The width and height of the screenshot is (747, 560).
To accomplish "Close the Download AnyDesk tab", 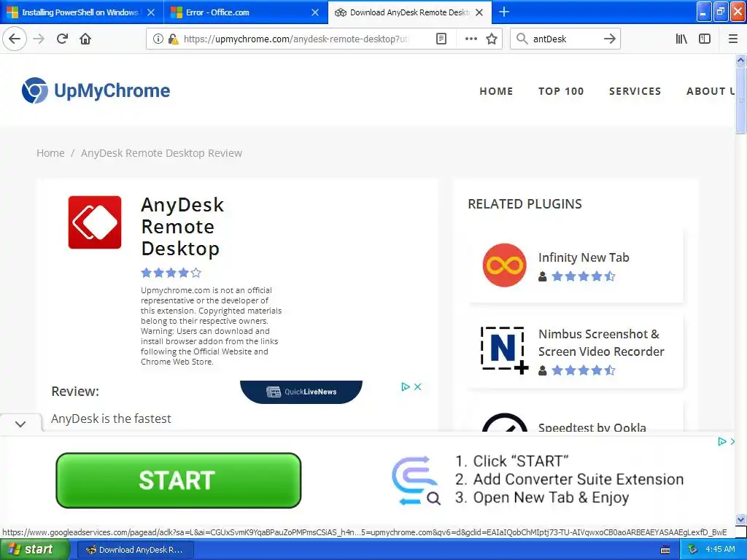I will click(479, 12).
